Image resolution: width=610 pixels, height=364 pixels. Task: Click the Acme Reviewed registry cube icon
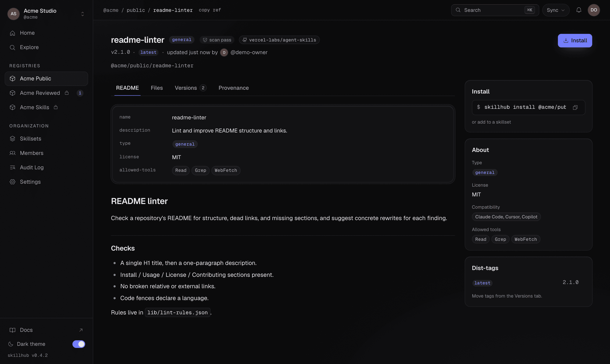(12, 93)
